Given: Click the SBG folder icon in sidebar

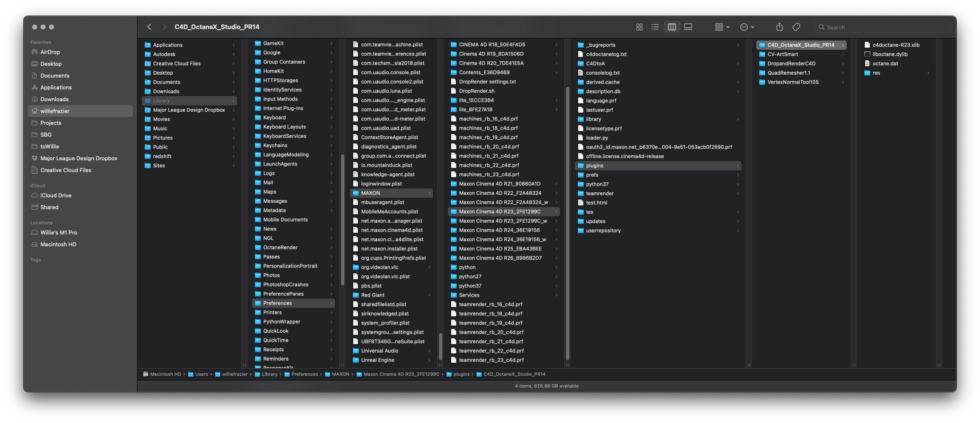Looking at the screenshot, I should click(35, 135).
